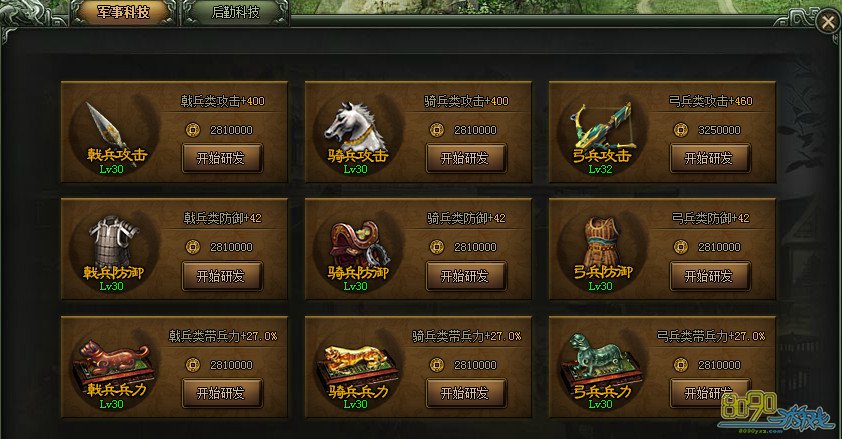Click the 戟兵攻击 spear icon
This screenshot has height=439, width=842.
click(113, 134)
